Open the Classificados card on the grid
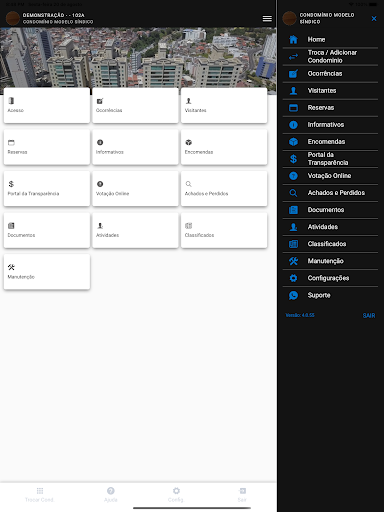 (x=224, y=230)
